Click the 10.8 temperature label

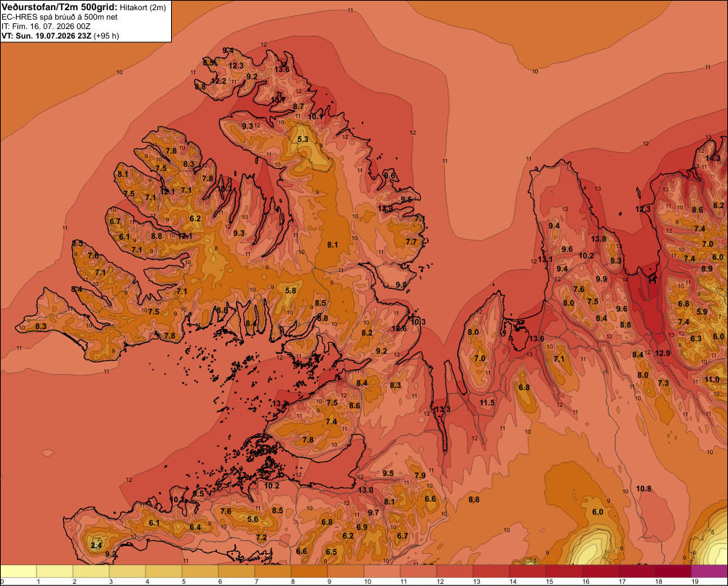point(644,488)
